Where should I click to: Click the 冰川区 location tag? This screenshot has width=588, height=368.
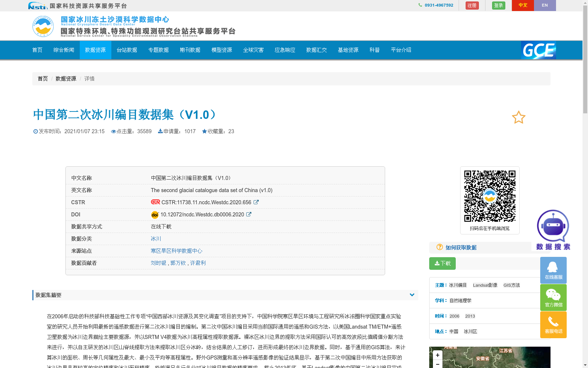pyautogui.click(x=470, y=332)
